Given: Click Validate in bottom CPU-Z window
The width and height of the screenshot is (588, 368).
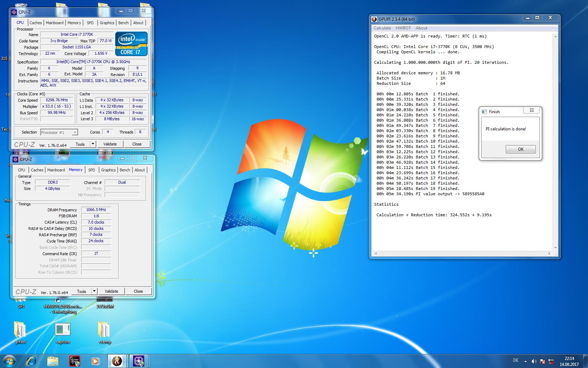Looking at the screenshot, I should pos(111,291).
